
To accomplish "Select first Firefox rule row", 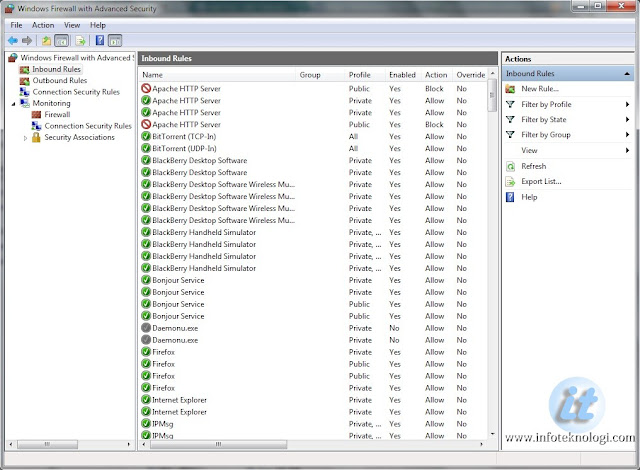I will [x=313, y=352].
